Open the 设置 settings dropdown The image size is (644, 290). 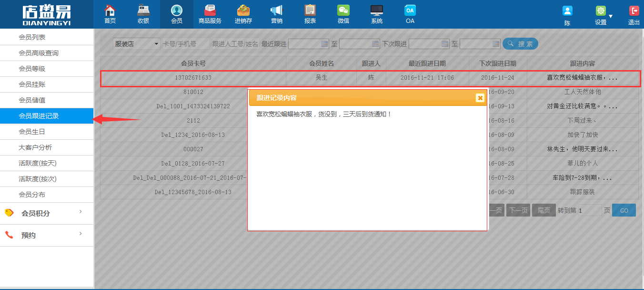coord(603,15)
